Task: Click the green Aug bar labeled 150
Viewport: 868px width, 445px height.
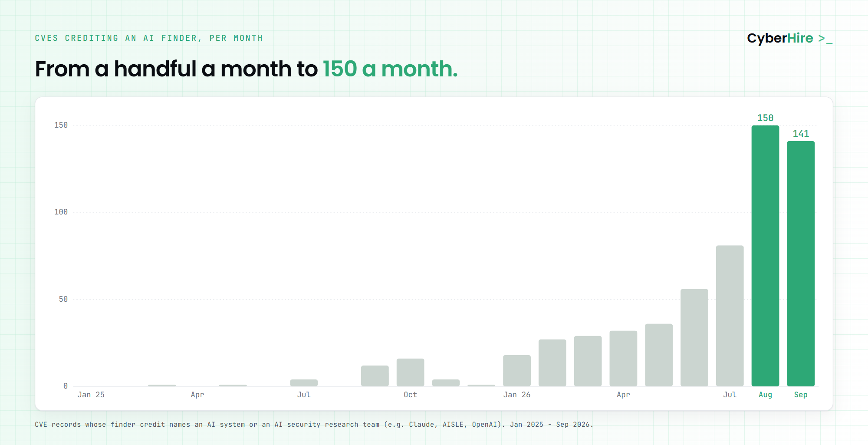Action: 765,256
